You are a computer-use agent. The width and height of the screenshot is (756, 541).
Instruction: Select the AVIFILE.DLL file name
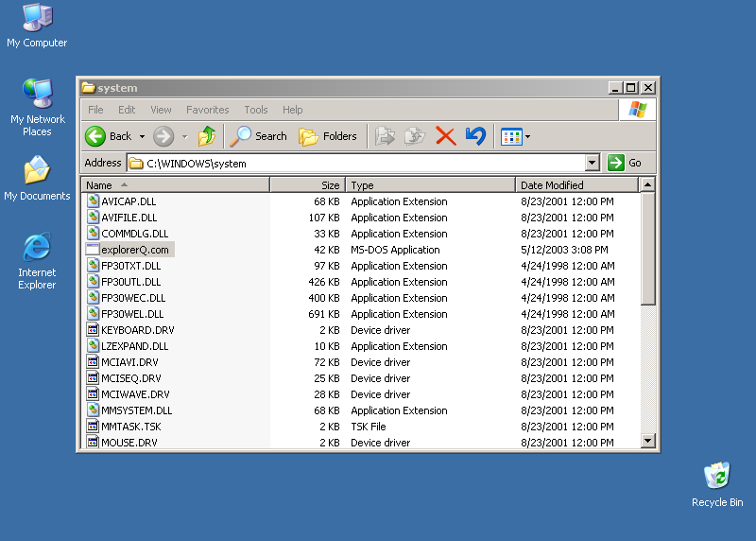(129, 218)
